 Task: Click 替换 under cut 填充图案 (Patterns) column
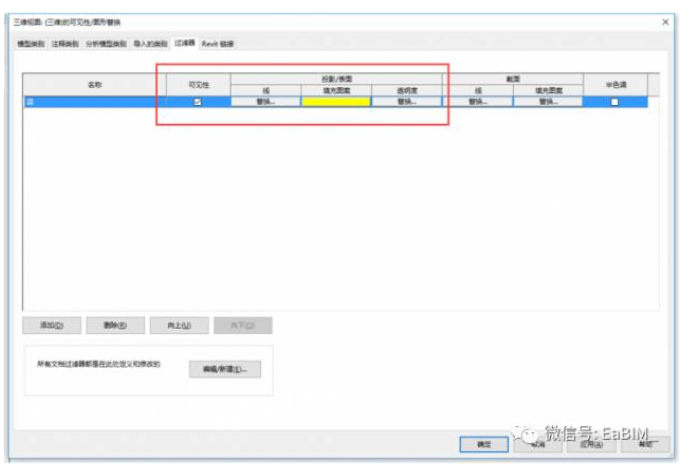[548, 102]
